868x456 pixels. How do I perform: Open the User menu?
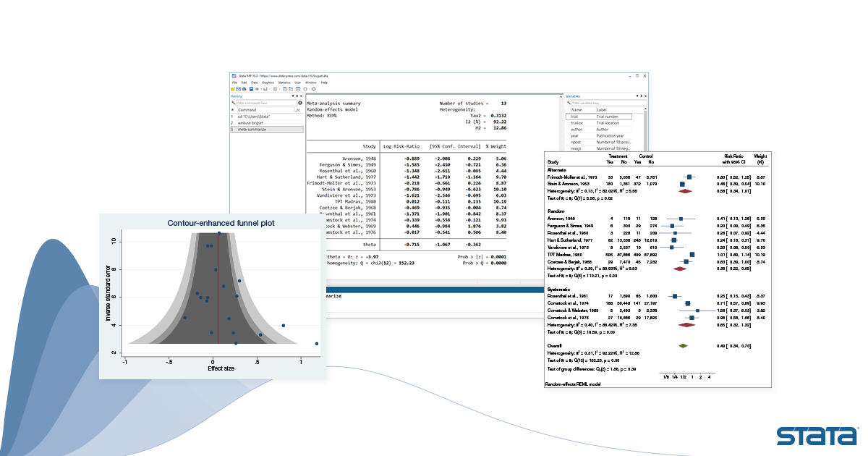[x=299, y=83]
